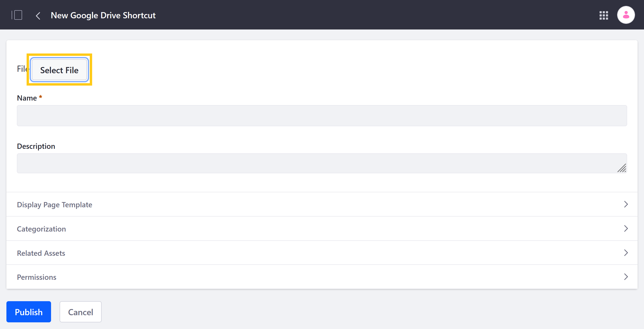The image size is (644, 329).
Task: Expand the Permissions section
Action: 322,277
